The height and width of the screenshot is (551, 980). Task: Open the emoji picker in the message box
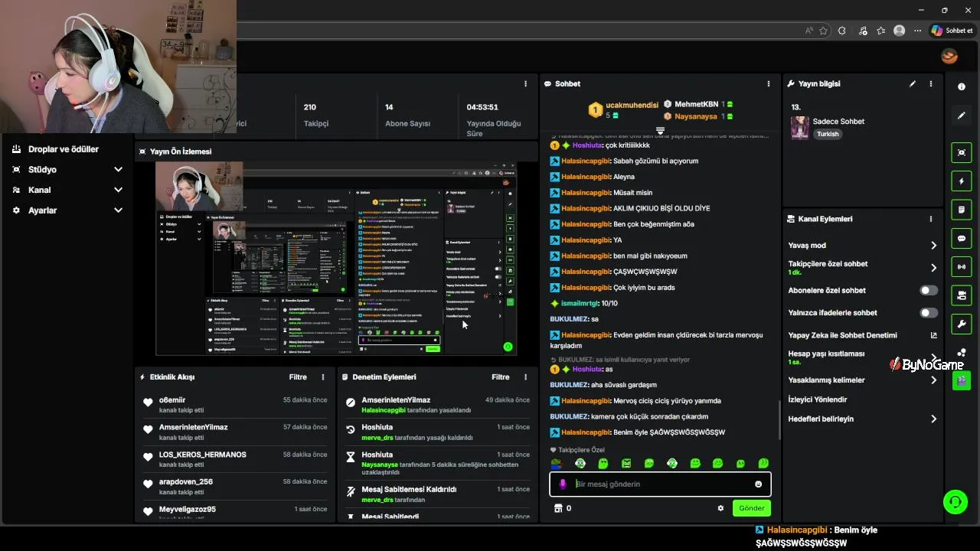[x=759, y=484]
